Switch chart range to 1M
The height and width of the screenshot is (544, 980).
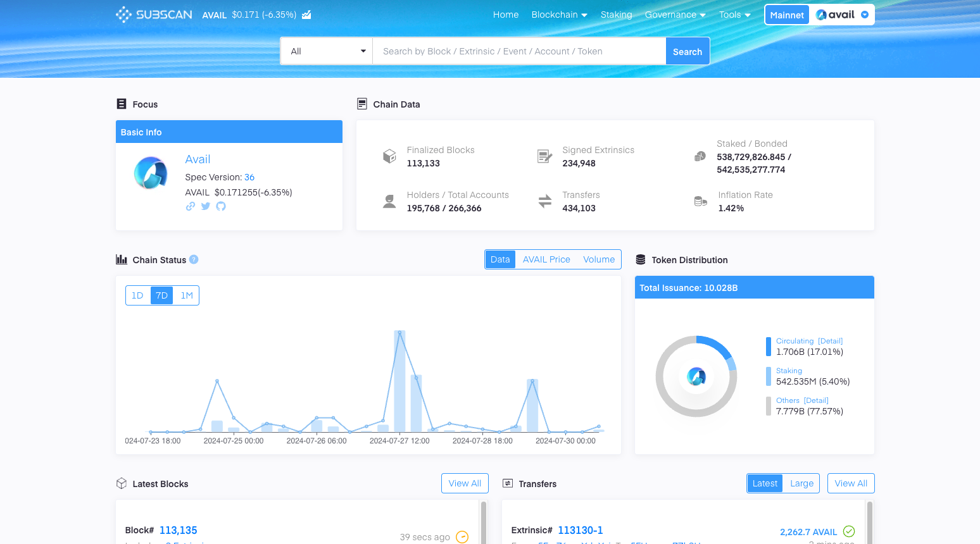[x=186, y=295]
